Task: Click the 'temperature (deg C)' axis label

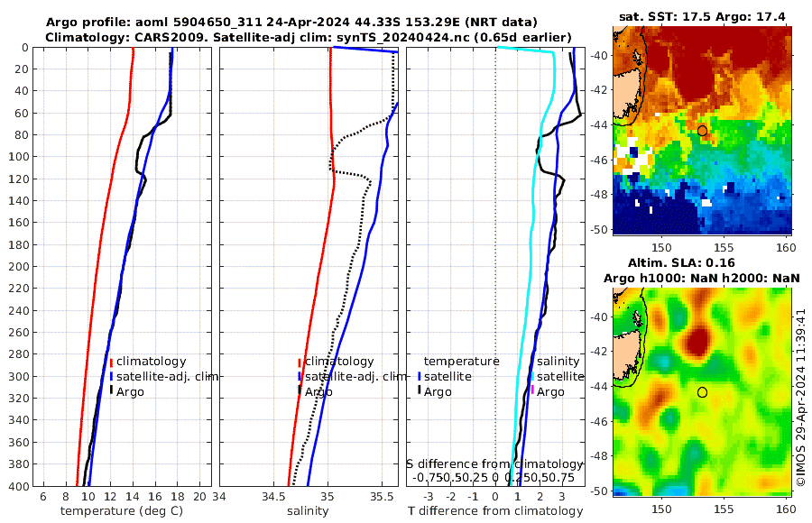Action: [x=122, y=511]
